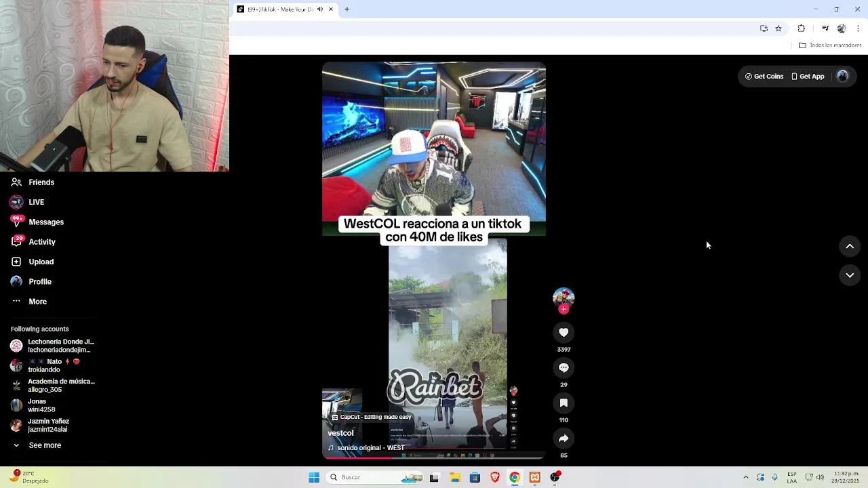Screen dimensions: 868x488
Task: Open the weather widget showing 20°C
Action: (28, 477)
